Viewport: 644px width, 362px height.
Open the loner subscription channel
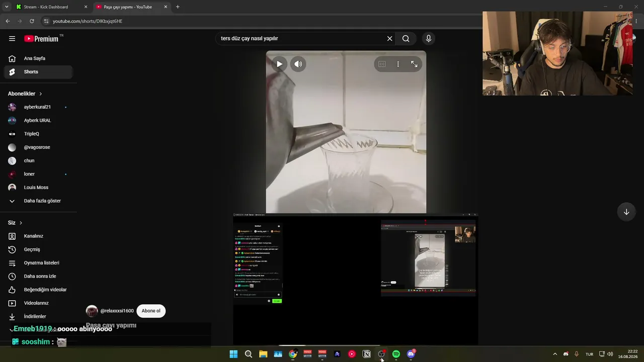click(38, 174)
